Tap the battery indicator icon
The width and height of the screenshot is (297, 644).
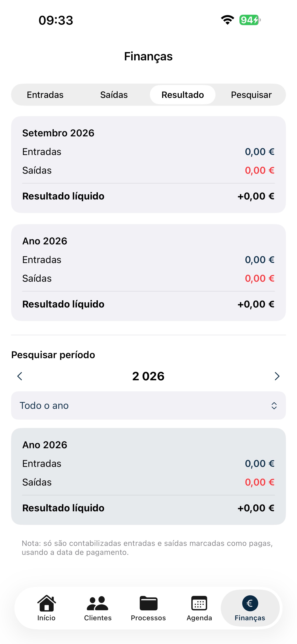pyautogui.click(x=250, y=20)
